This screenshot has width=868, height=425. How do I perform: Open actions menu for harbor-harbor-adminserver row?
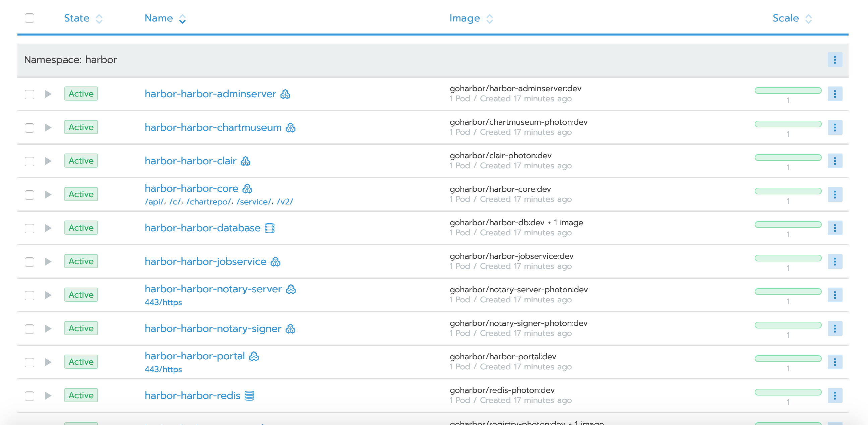[835, 94]
